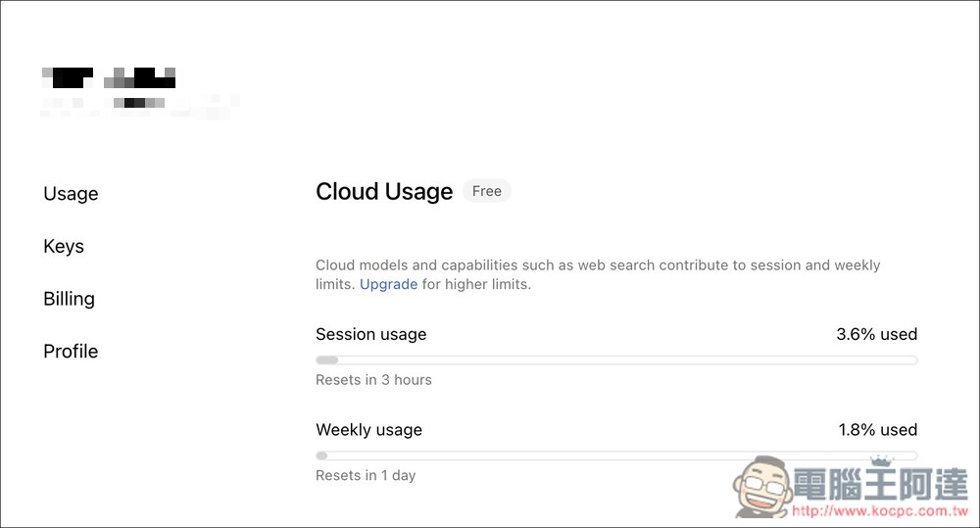Click the blurred email under account name

(140, 105)
